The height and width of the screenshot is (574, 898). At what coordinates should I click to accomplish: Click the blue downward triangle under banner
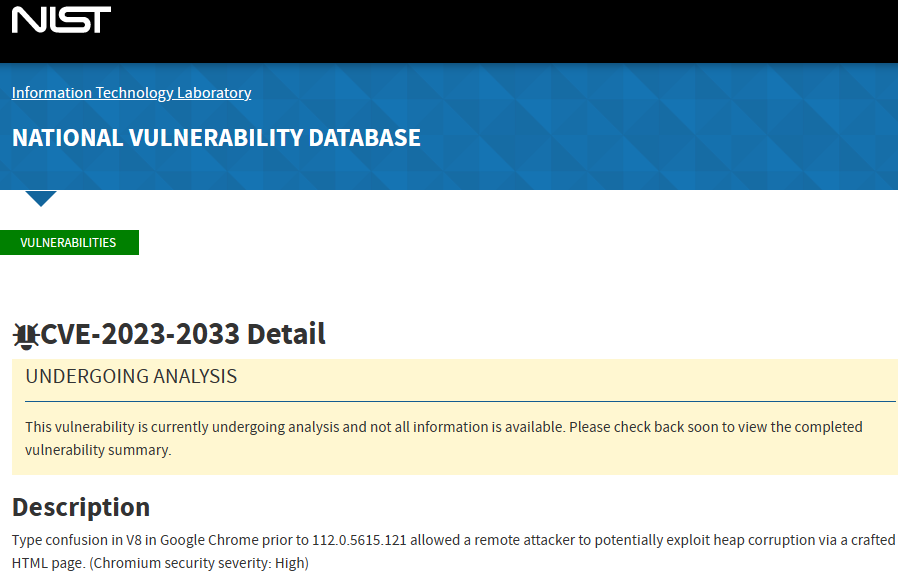[41, 198]
